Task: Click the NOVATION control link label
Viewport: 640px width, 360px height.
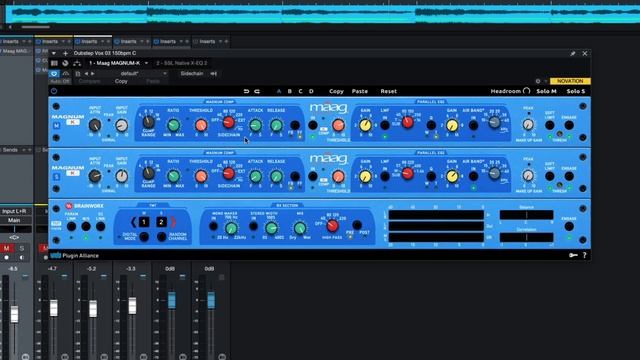Action: 570,81
